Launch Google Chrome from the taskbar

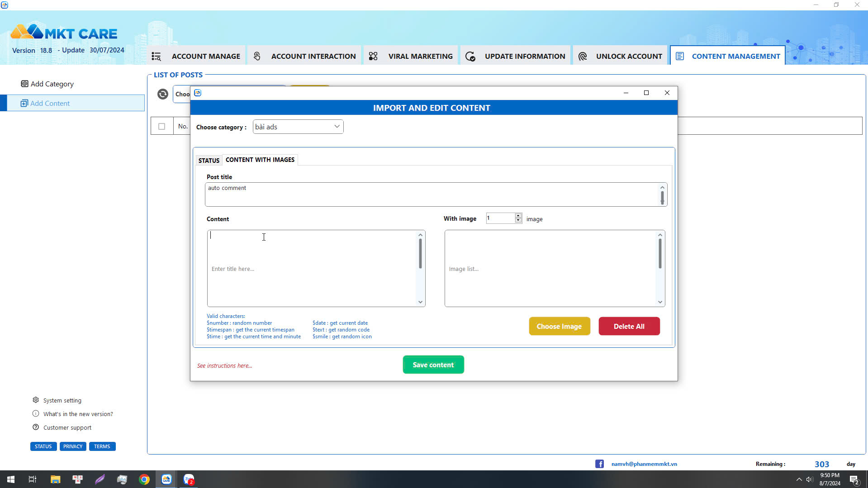click(x=144, y=479)
